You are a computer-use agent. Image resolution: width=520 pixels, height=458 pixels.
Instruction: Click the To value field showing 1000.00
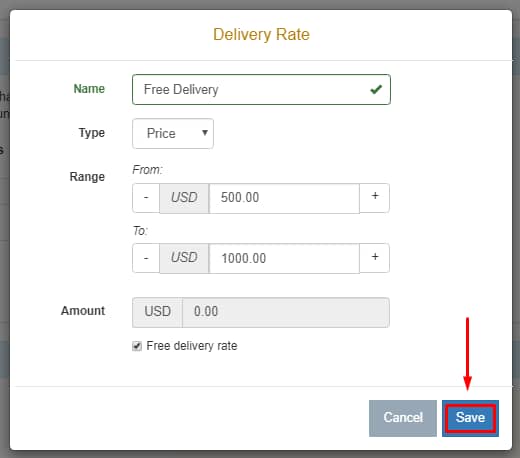284,258
